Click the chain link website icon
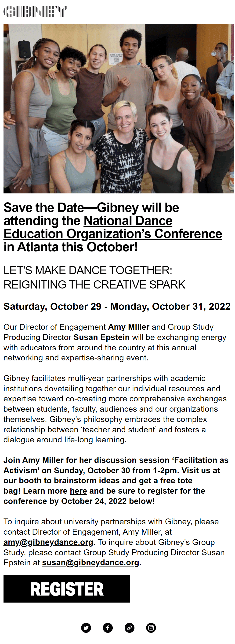Image resolution: width=235 pixels, height=644 pixels. (129, 628)
